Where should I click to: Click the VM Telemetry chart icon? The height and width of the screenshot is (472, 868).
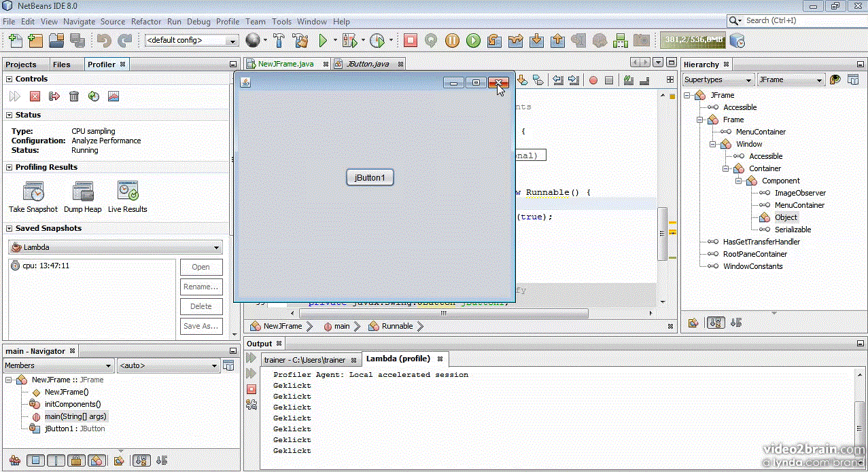[114, 96]
